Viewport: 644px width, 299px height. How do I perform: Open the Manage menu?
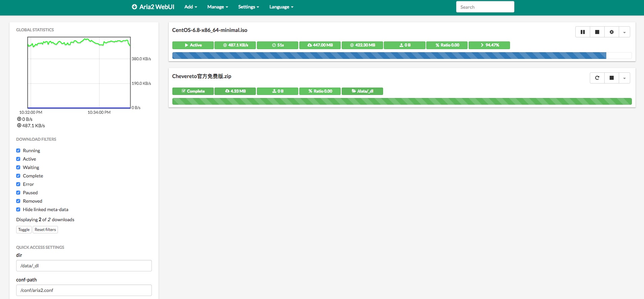pos(217,7)
